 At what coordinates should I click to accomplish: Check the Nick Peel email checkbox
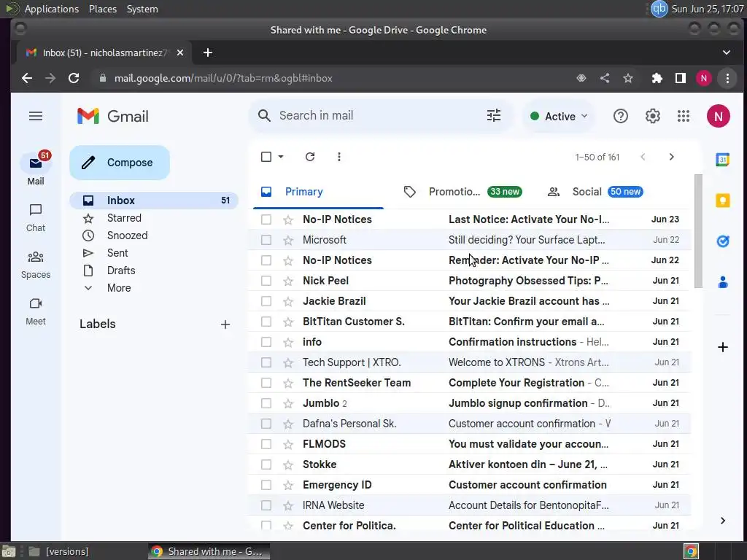tap(266, 281)
